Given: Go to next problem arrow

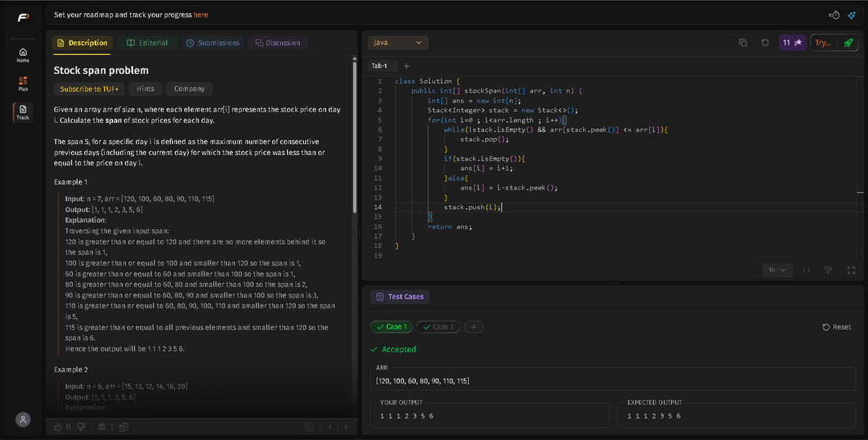Looking at the screenshot, I should coord(345,427).
